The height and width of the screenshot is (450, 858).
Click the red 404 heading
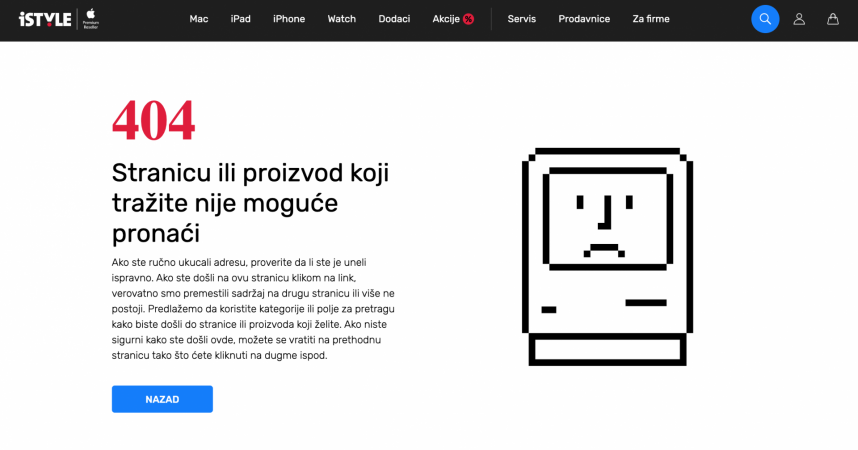[153, 120]
